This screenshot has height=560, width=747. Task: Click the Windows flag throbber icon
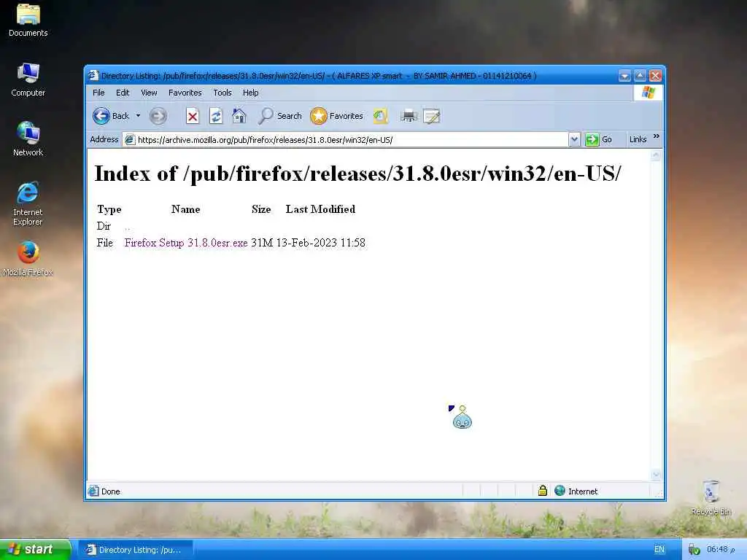[x=648, y=93]
